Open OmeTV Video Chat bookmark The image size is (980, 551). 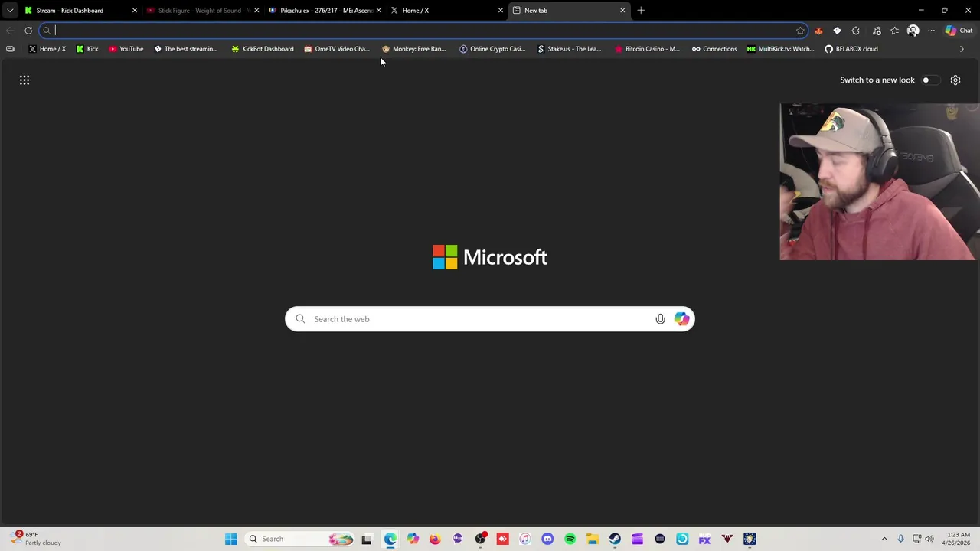tap(337, 49)
